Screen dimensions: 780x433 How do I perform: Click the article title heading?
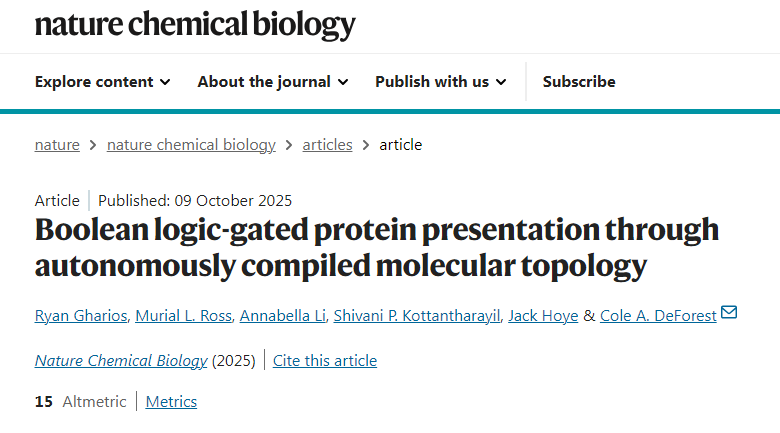tap(376, 247)
